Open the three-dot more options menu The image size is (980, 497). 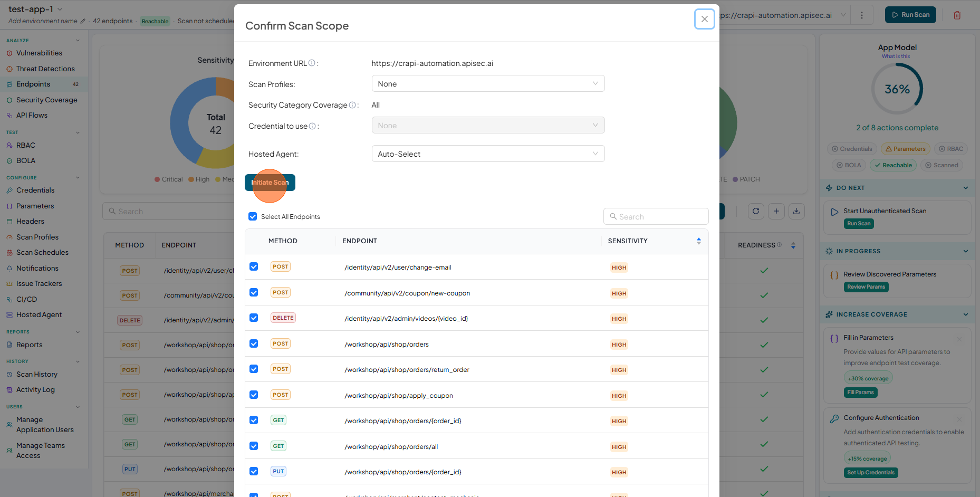(x=862, y=15)
